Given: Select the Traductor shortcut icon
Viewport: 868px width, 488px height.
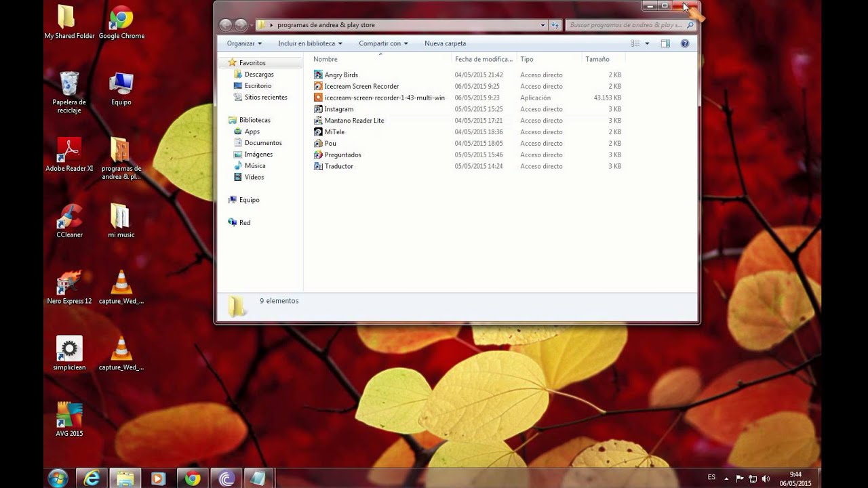Looking at the screenshot, I should [x=319, y=166].
